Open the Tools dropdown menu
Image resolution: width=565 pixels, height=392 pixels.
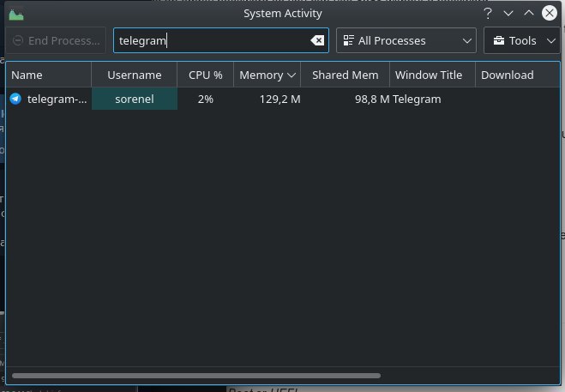click(x=522, y=40)
